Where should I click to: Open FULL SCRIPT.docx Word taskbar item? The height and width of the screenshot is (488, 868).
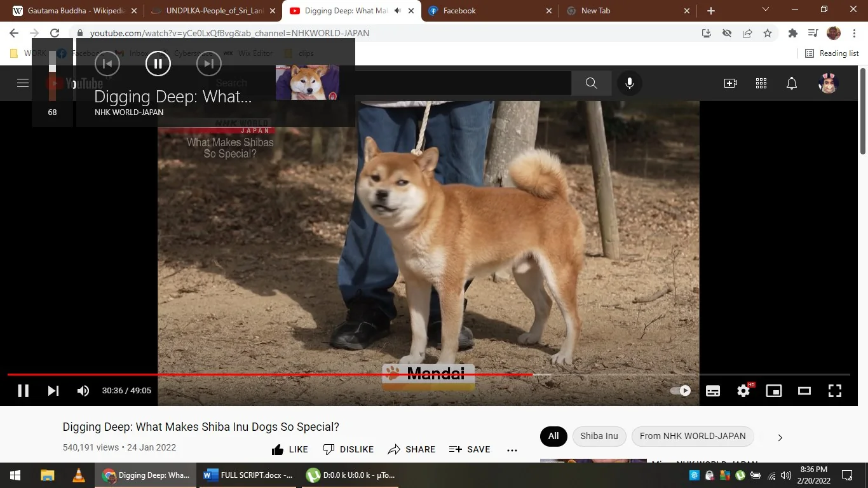tap(248, 475)
